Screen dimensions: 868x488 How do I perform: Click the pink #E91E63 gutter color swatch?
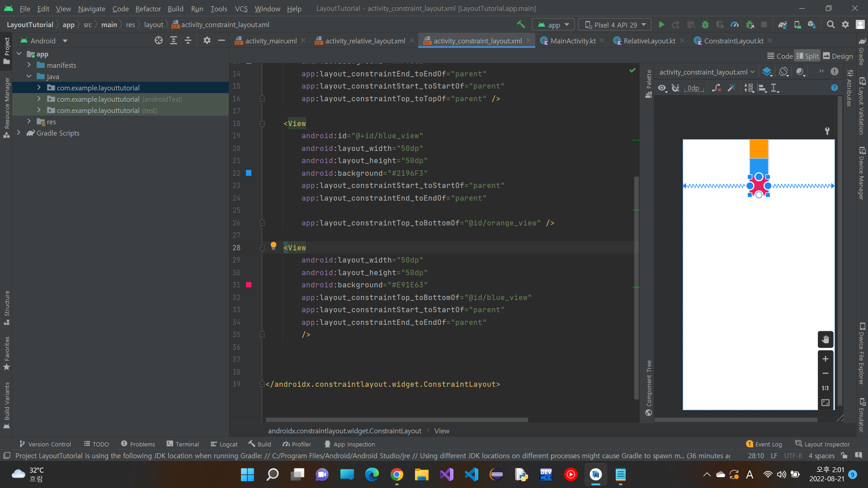(x=249, y=285)
